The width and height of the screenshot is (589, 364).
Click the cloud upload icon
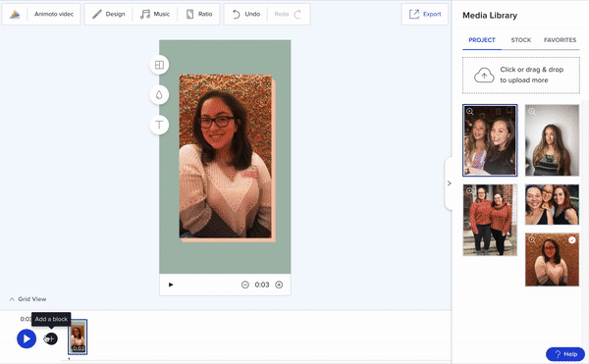point(484,75)
